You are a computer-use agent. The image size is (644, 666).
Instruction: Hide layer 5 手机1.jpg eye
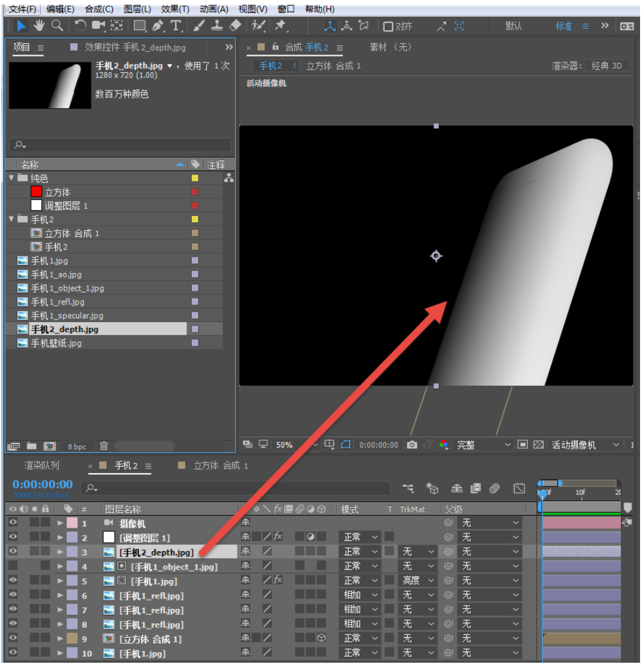tap(13, 581)
